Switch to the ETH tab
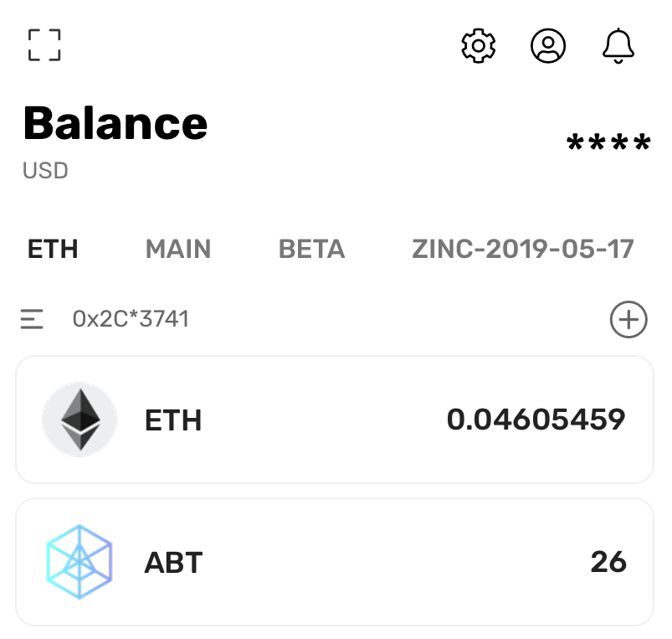Viewport: 672px width, 639px height. coord(53,249)
